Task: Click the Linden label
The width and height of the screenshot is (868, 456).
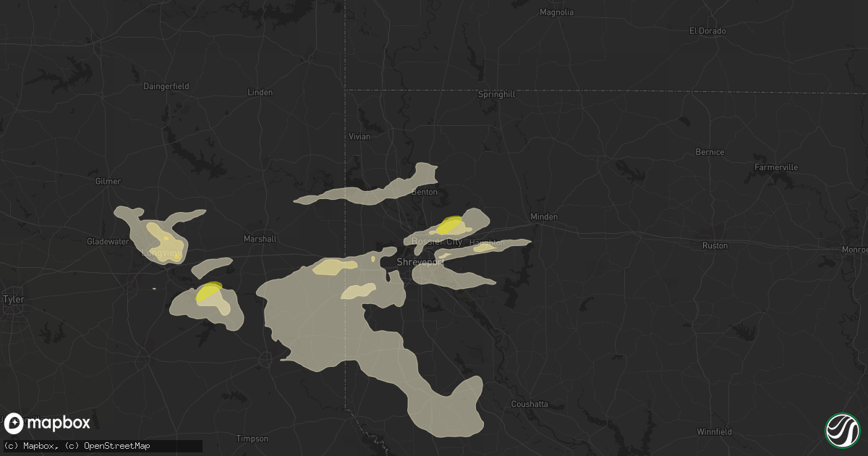Action: tap(260, 93)
